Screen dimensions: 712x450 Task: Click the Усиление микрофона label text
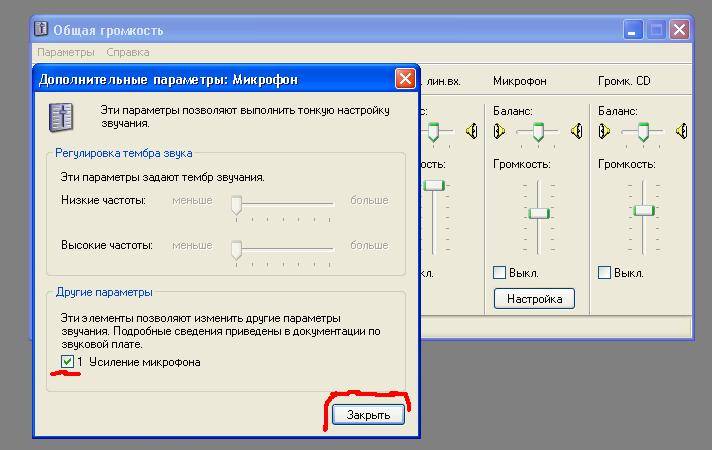[144, 362]
